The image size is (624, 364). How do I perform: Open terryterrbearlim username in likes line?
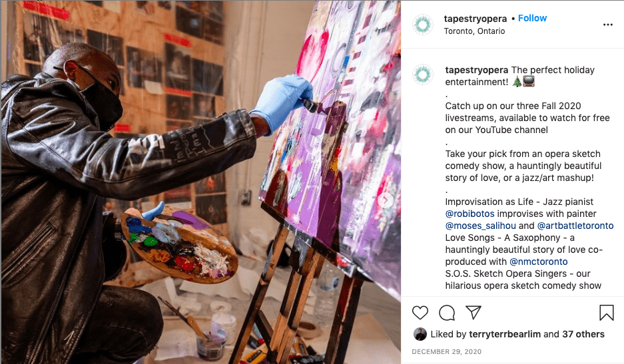[x=505, y=334]
